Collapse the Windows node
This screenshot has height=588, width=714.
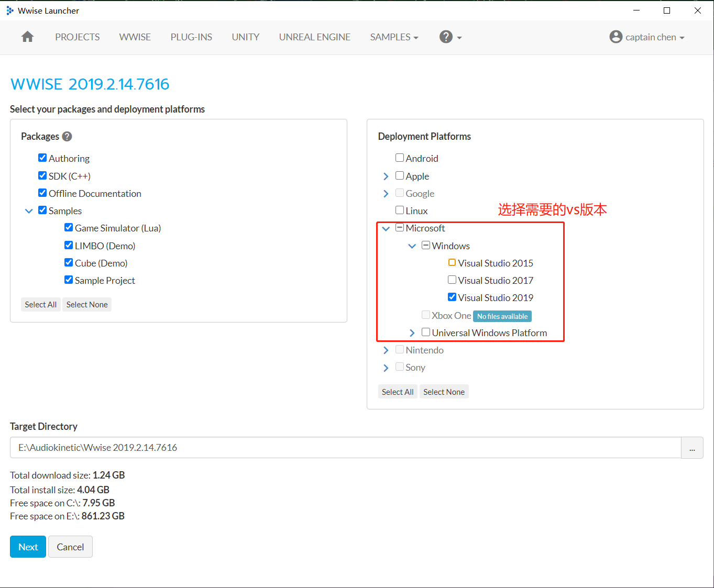(x=412, y=246)
